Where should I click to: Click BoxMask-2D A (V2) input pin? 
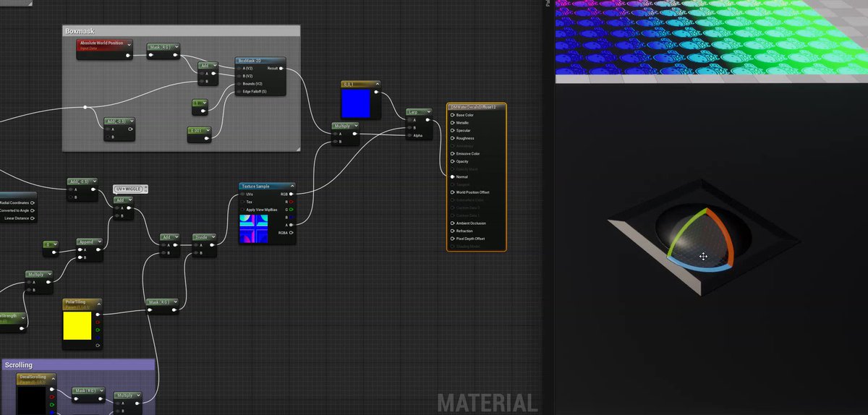pos(241,69)
